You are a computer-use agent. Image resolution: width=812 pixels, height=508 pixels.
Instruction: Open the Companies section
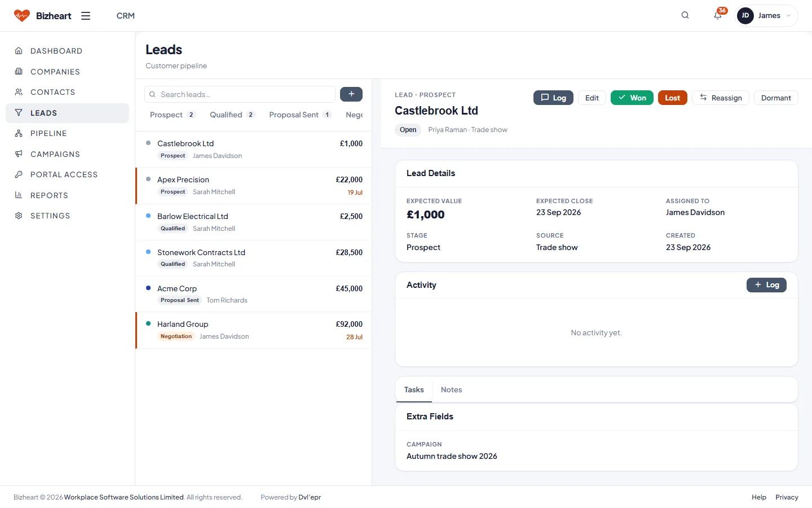point(68,72)
